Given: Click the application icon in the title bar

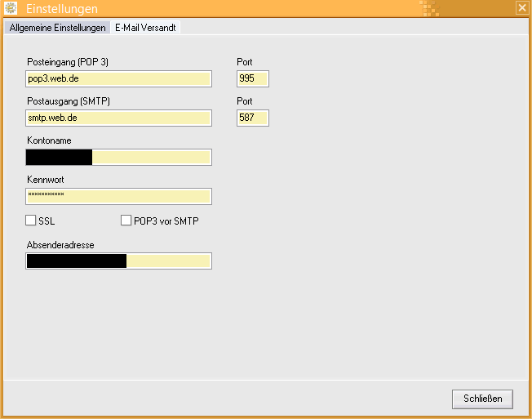Looking at the screenshot, I should click(x=11, y=9).
